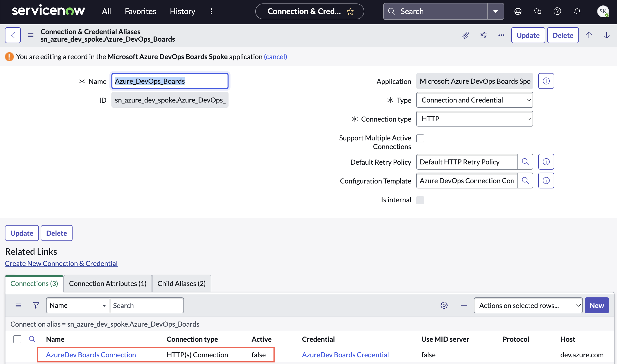Open the History menu
Viewport: 617px width, 364px height.
coord(182,11)
